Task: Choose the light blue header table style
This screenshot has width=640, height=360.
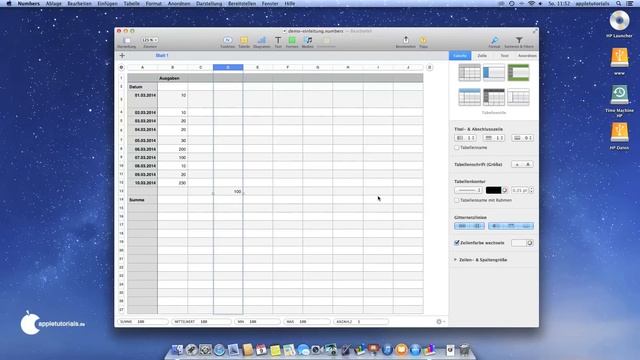Action: click(469, 97)
